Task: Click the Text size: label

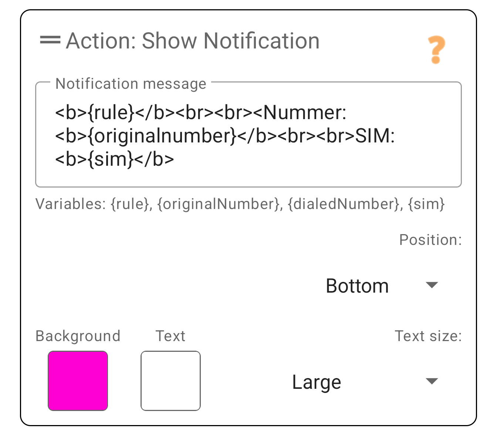Action: point(428,336)
